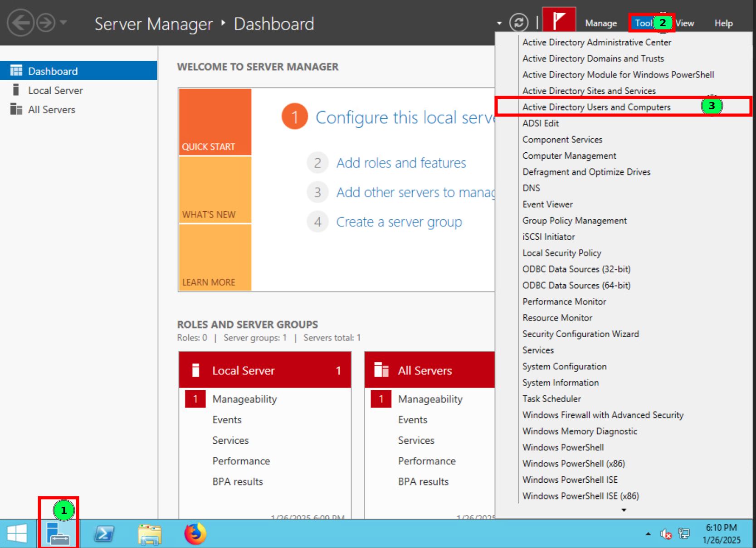Click the forward navigation arrow

click(46, 23)
